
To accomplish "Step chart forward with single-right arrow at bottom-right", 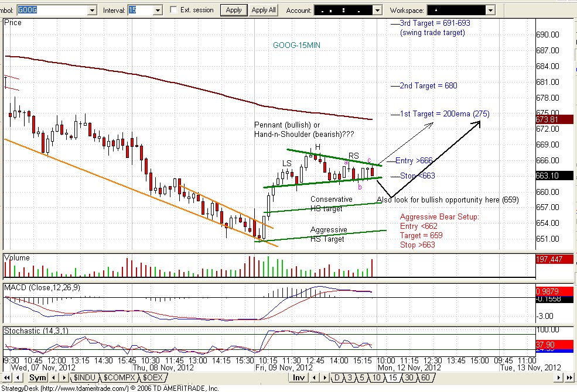I will pyautogui.click(x=559, y=378).
